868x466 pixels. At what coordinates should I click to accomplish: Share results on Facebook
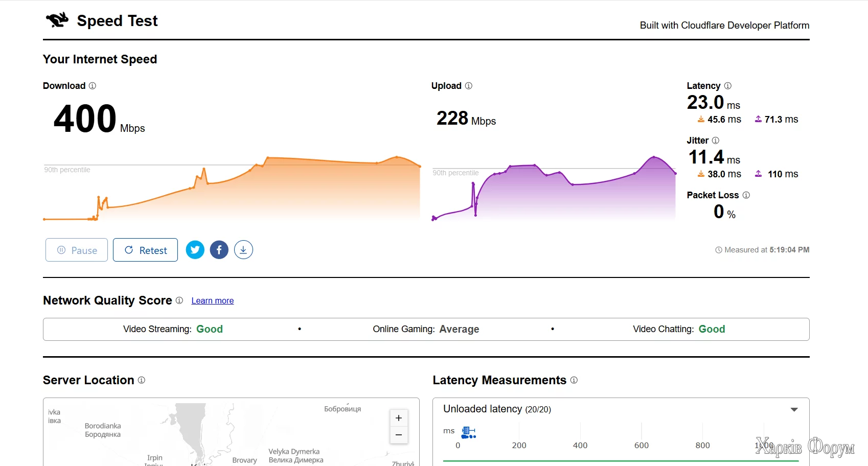point(219,250)
